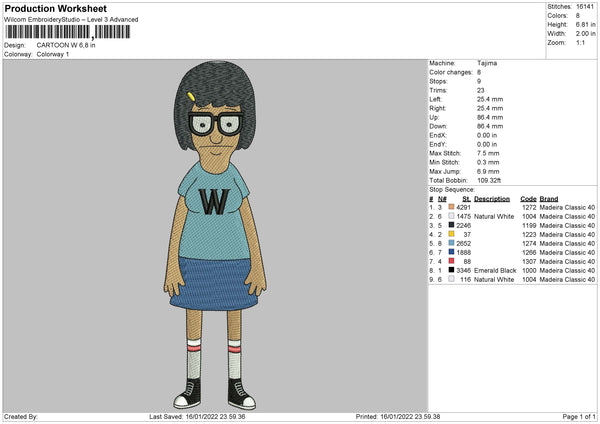Click the 'Description' column header

coord(492,199)
